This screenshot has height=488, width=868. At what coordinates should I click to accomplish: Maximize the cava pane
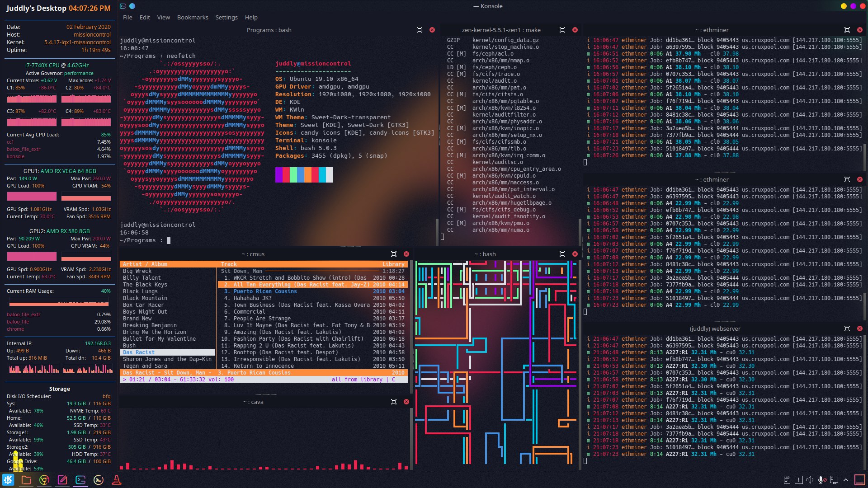tap(394, 402)
